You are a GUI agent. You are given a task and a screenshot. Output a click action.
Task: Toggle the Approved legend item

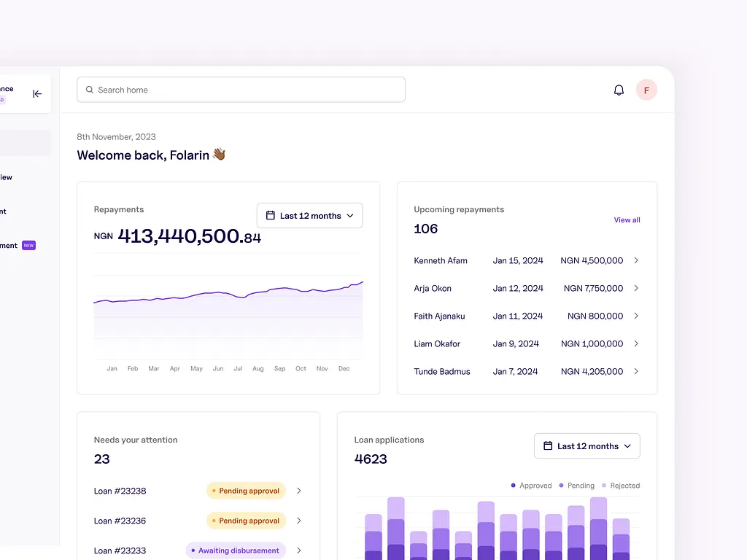(x=531, y=486)
